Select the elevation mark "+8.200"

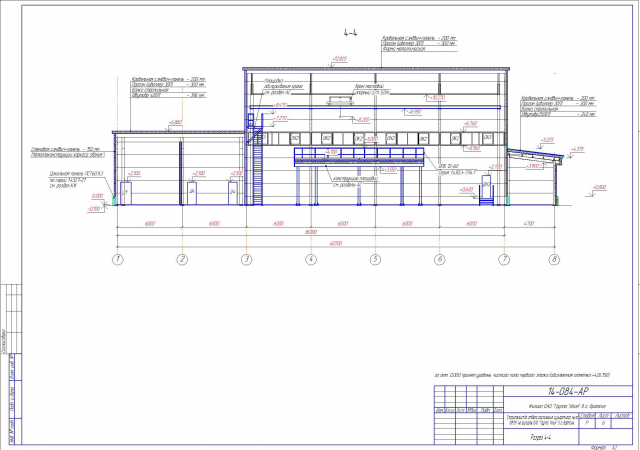[x=363, y=120]
